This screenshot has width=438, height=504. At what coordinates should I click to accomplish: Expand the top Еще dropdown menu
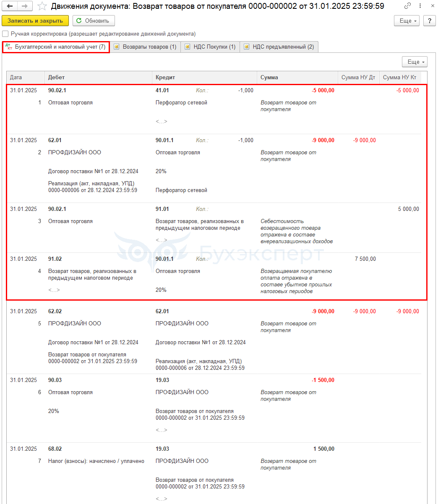407,21
